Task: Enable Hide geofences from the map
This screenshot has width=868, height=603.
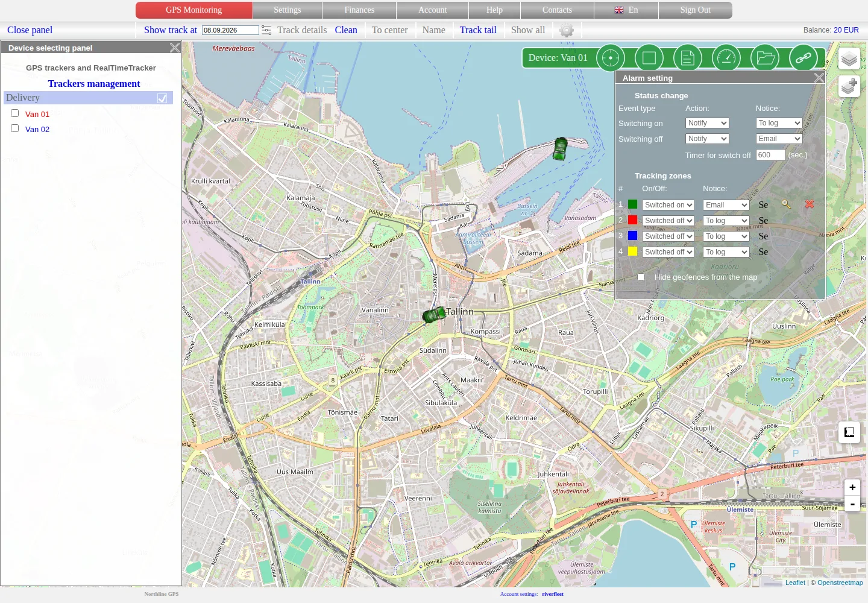Action: pos(641,277)
